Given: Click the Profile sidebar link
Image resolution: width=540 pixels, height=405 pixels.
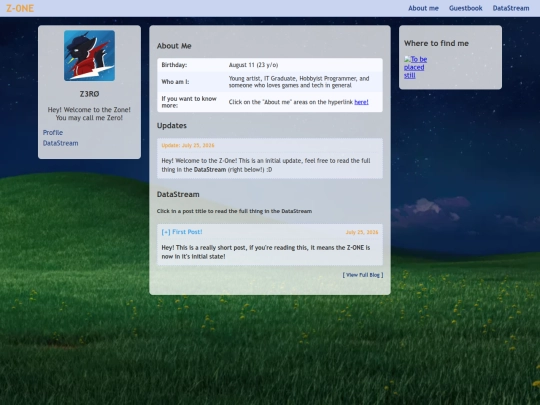Looking at the screenshot, I should coord(53,133).
